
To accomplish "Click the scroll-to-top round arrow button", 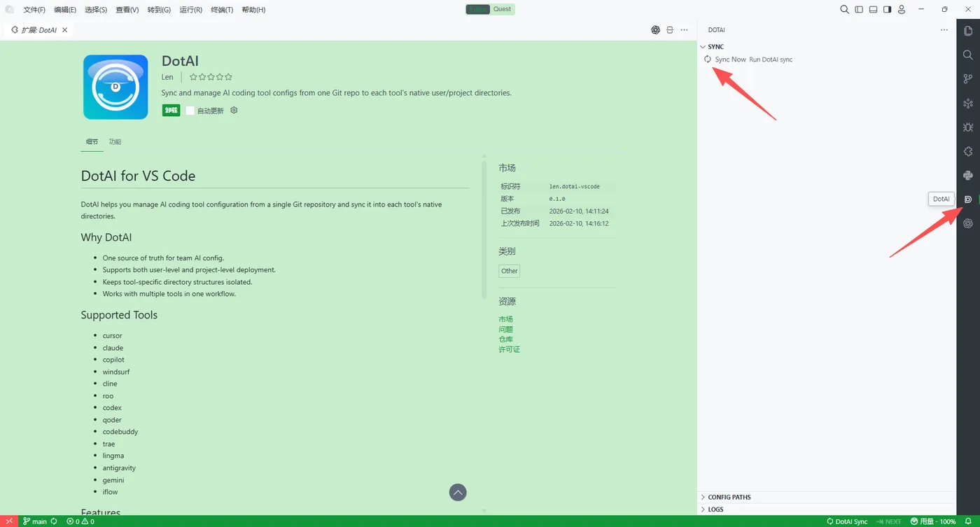I will pyautogui.click(x=458, y=493).
